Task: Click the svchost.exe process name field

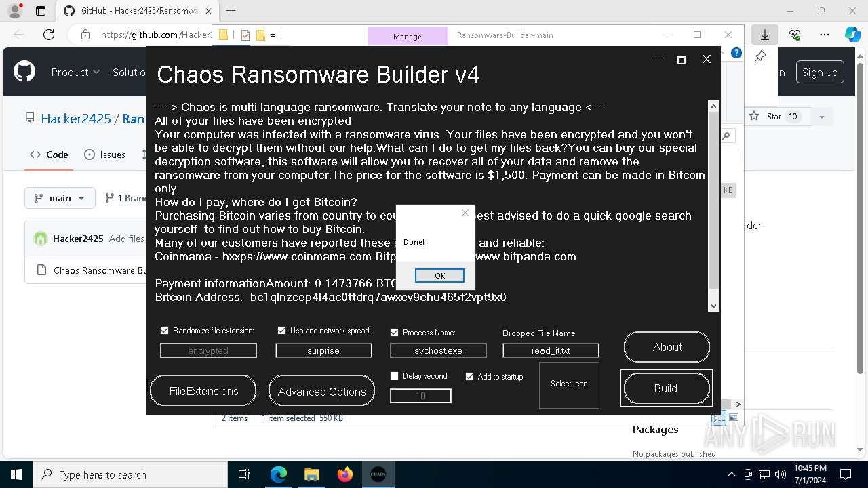Action: pyautogui.click(x=438, y=350)
